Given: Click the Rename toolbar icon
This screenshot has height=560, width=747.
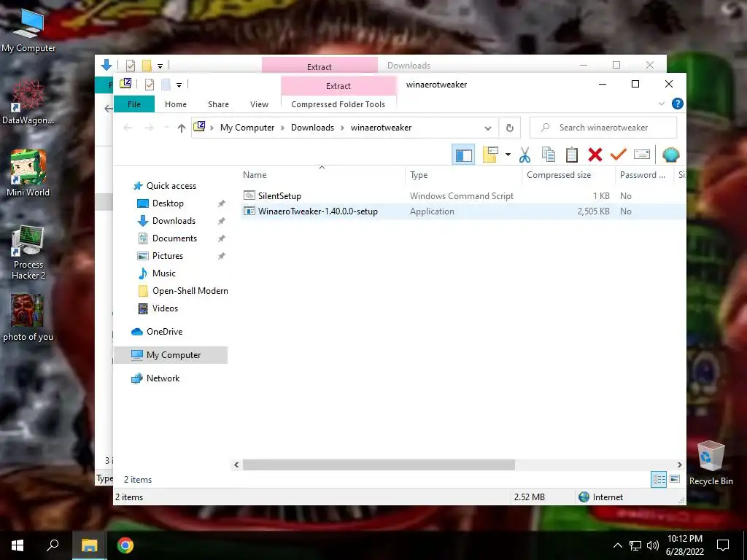Looking at the screenshot, I should click(642, 155).
